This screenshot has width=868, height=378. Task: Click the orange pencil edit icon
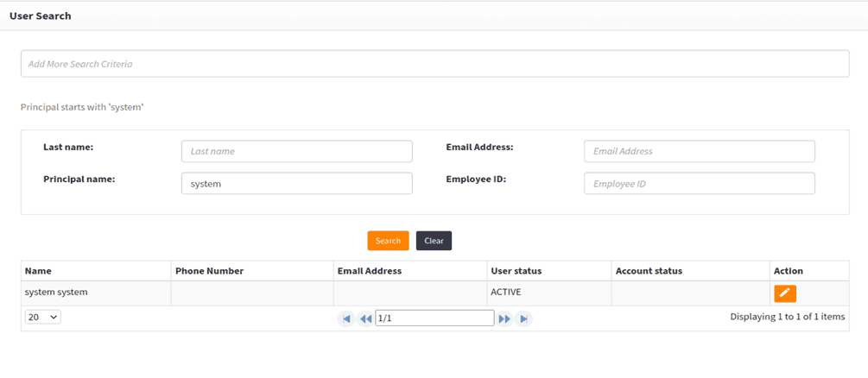784,293
